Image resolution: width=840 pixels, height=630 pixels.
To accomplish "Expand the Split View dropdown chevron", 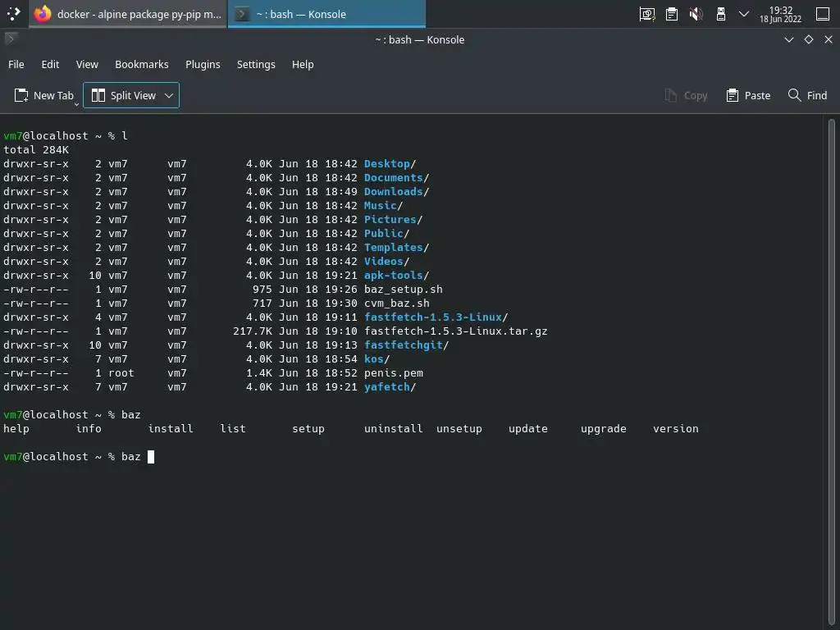I will (x=169, y=95).
